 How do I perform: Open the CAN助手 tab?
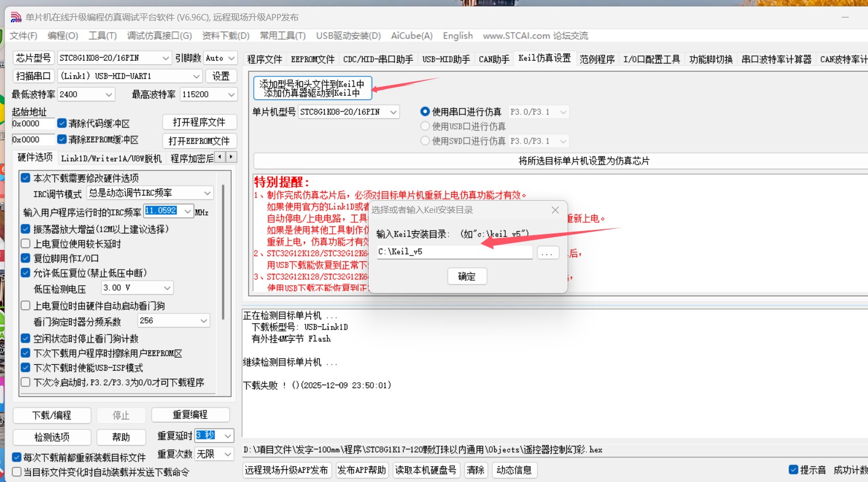(x=494, y=58)
